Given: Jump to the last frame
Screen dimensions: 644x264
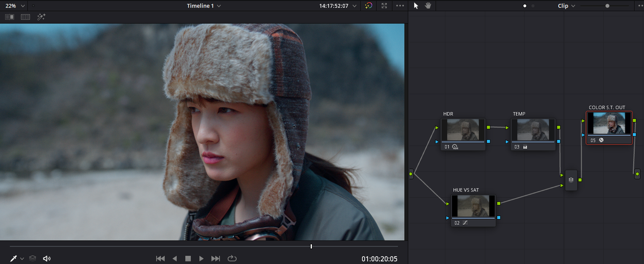Looking at the screenshot, I should [216, 258].
